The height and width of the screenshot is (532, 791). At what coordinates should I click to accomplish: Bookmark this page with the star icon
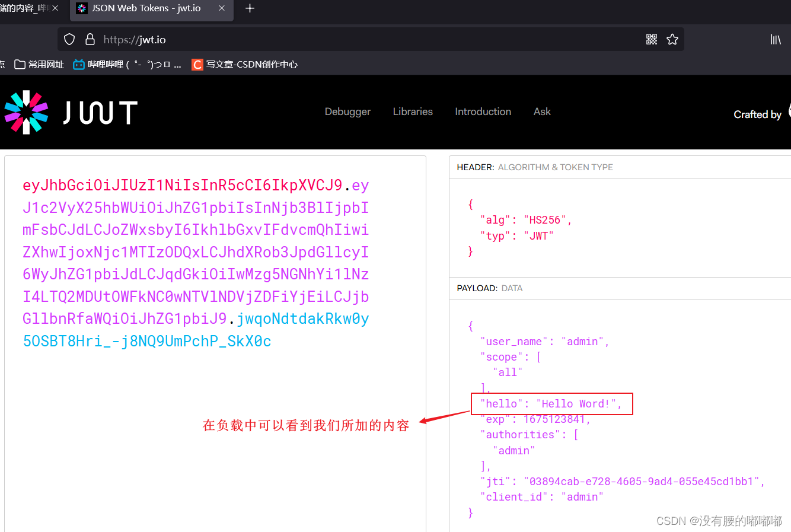pos(672,39)
